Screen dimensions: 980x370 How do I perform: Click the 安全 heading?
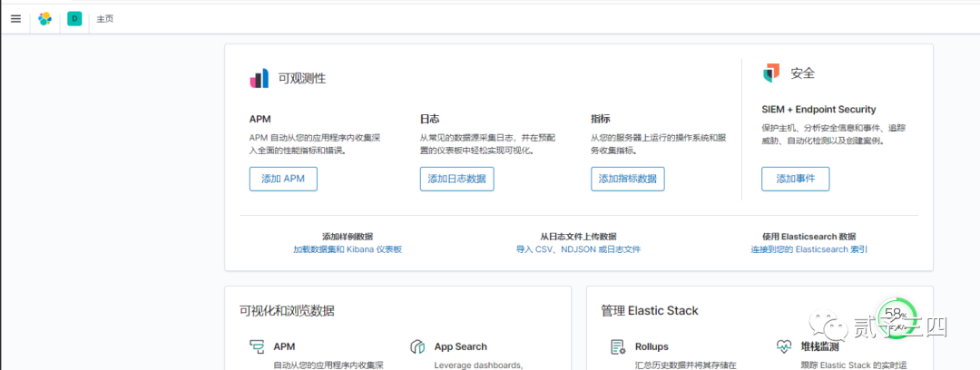802,73
